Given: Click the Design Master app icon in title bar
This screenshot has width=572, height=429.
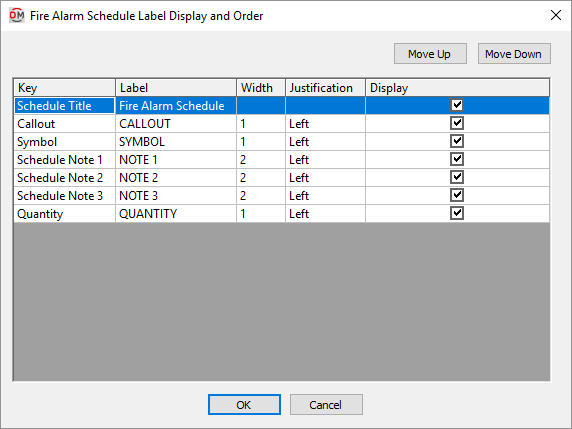Looking at the screenshot, I should coord(17,16).
